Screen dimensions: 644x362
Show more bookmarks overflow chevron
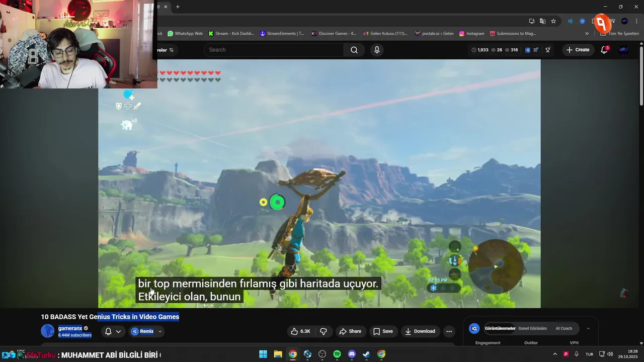[587, 34]
